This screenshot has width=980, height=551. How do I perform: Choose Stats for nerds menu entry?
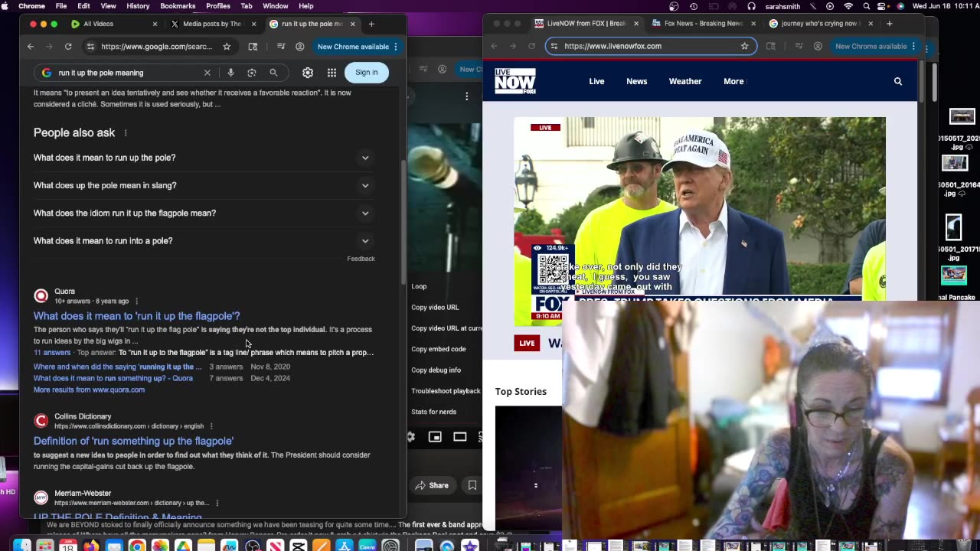434,412
